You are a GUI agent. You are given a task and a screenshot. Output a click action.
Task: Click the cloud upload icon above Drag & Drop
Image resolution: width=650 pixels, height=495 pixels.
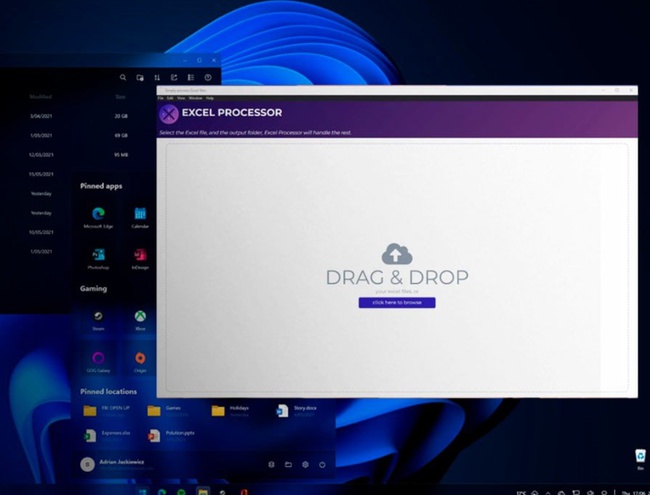(x=397, y=254)
